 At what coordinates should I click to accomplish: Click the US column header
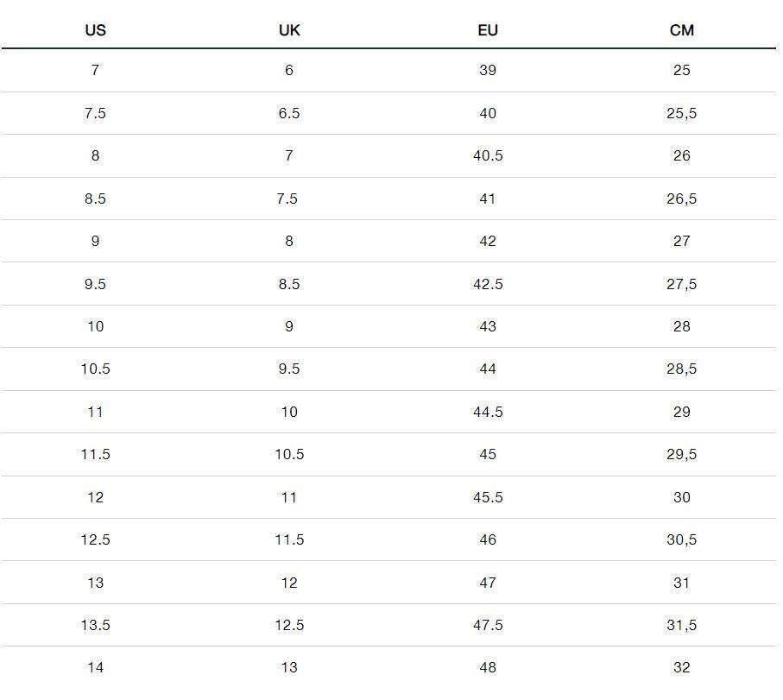pyautogui.click(x=95, y=30)
